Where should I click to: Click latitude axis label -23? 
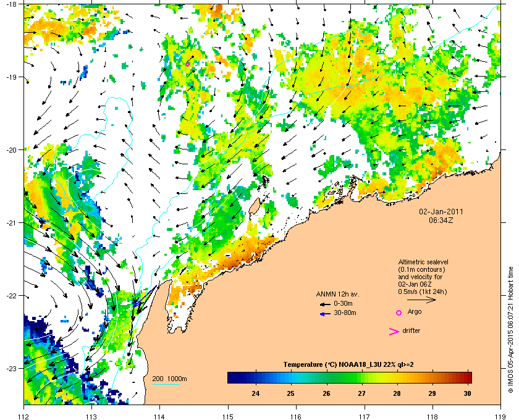[12, 368]
